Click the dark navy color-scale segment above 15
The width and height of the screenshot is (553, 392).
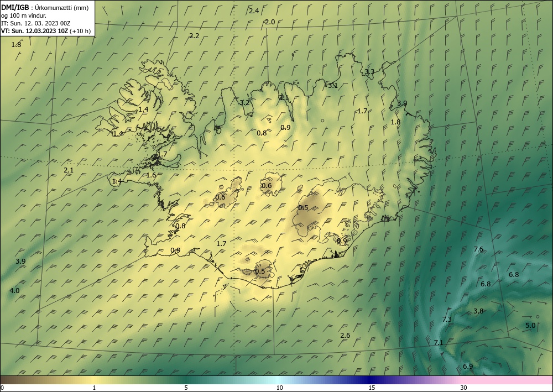[x=372, y=380]
